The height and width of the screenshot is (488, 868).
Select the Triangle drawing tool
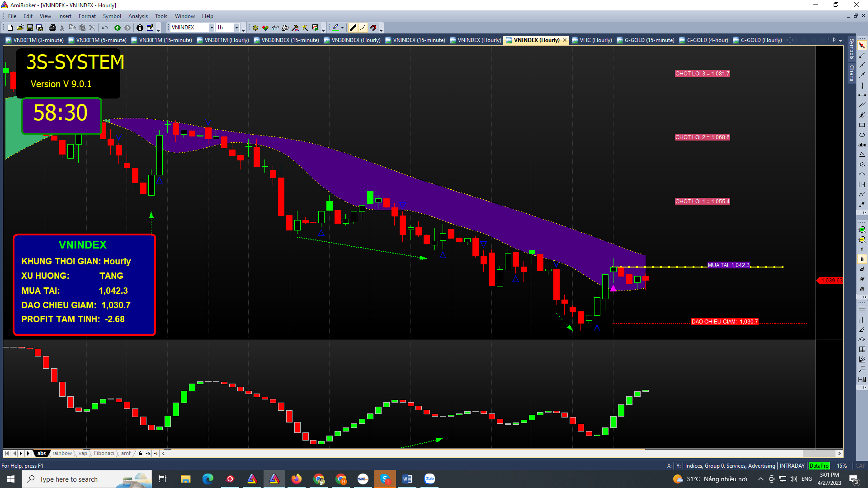click(862, 155)
